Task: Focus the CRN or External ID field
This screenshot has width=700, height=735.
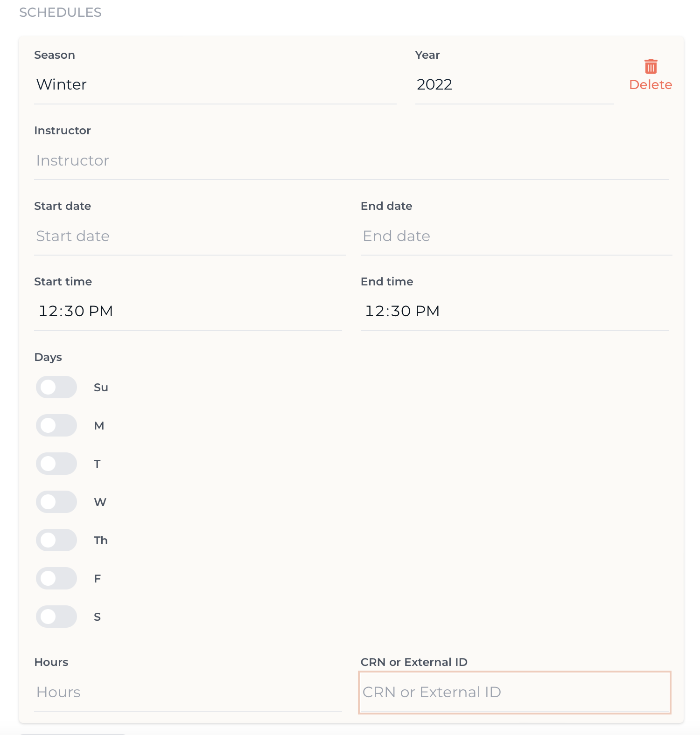Action: (x=515, y=693)
